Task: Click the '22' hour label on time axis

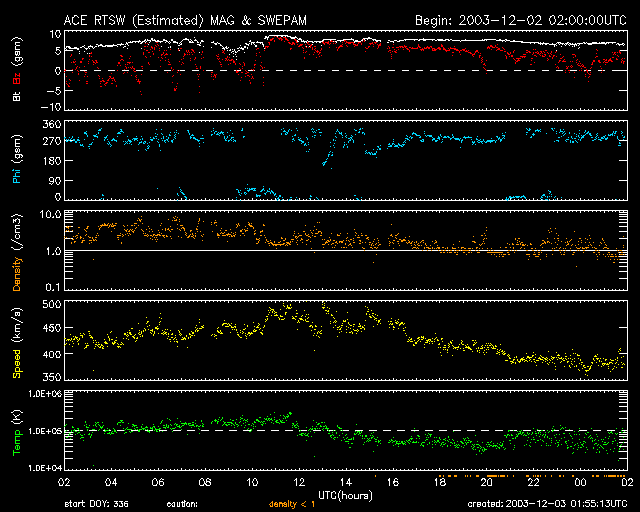Action: point(533,483)
